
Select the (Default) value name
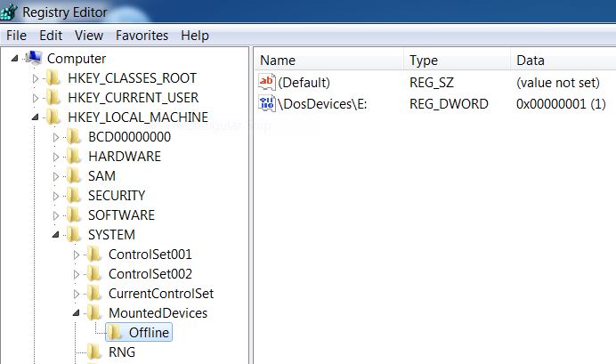pos(304,83)
